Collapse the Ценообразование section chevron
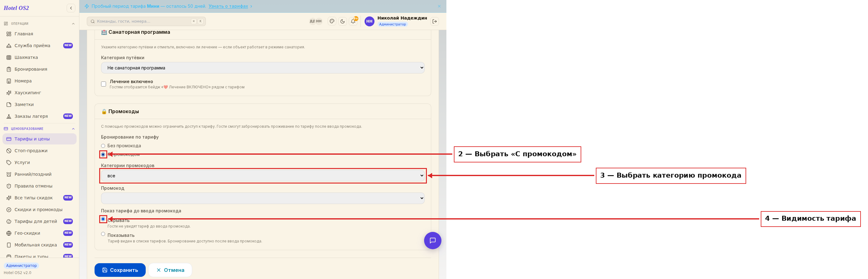 pos(73,129)
